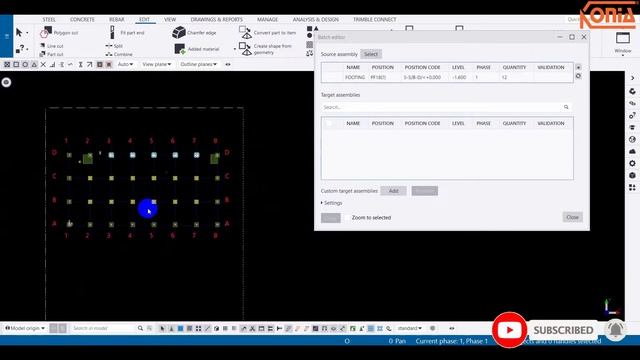Open the STEEL ribbon tab
The image size is (640, 360).
[x=49, y=20]
